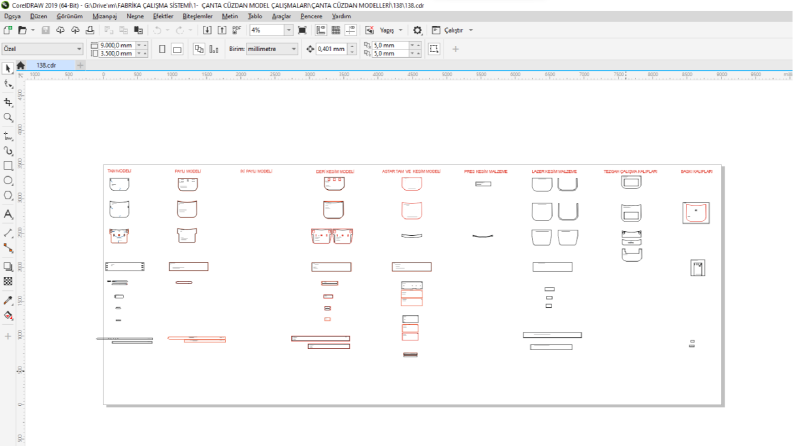The height and width of the screenshot is (446, 793).
Task: Apply page size to current page
Action: (214, 49)
